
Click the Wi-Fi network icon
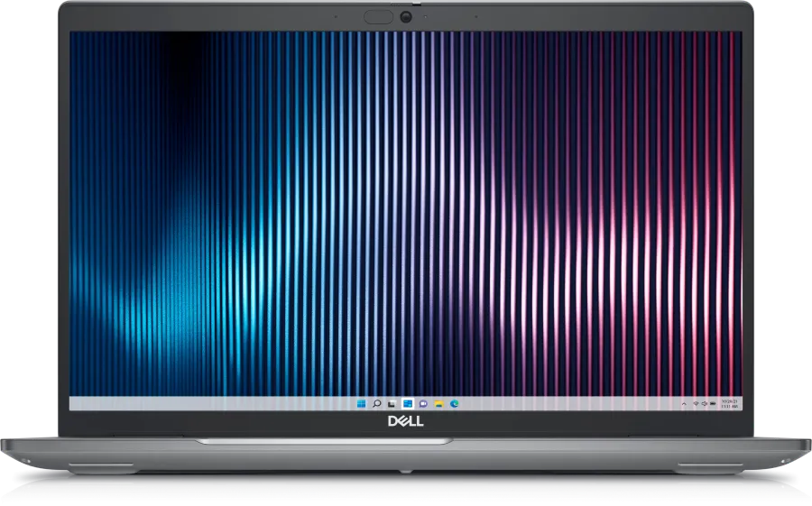pyautogui.click(x=696, y=403)
